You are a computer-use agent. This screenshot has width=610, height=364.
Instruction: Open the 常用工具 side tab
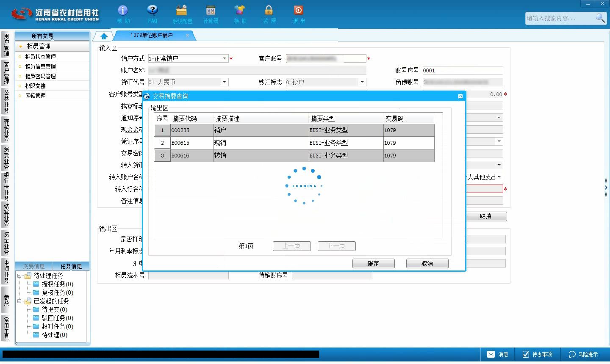6,328
